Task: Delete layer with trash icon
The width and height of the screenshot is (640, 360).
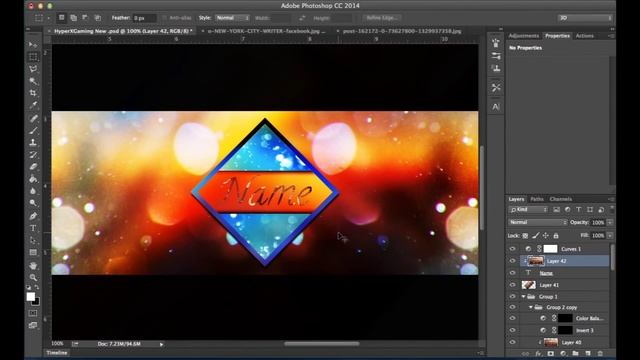Action: click(600, 353)
